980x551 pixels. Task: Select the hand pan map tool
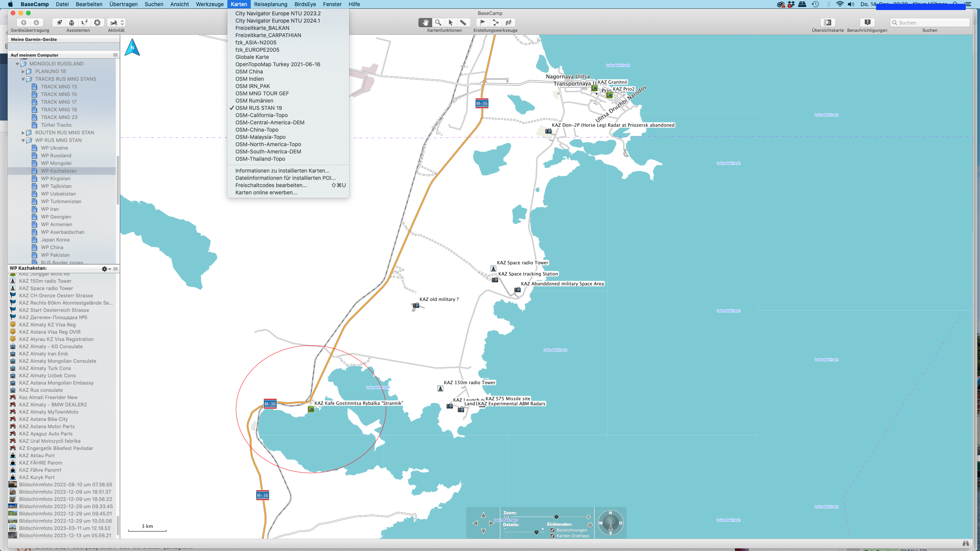[x=425, y=23]
